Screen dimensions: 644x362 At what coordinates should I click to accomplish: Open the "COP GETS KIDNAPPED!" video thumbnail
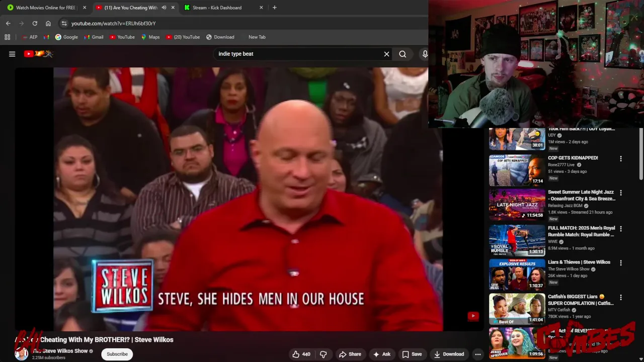(517, 170)
